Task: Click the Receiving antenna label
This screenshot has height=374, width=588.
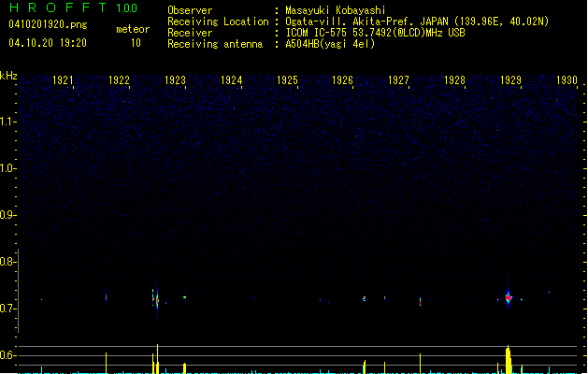Action: tap(215, 44)
